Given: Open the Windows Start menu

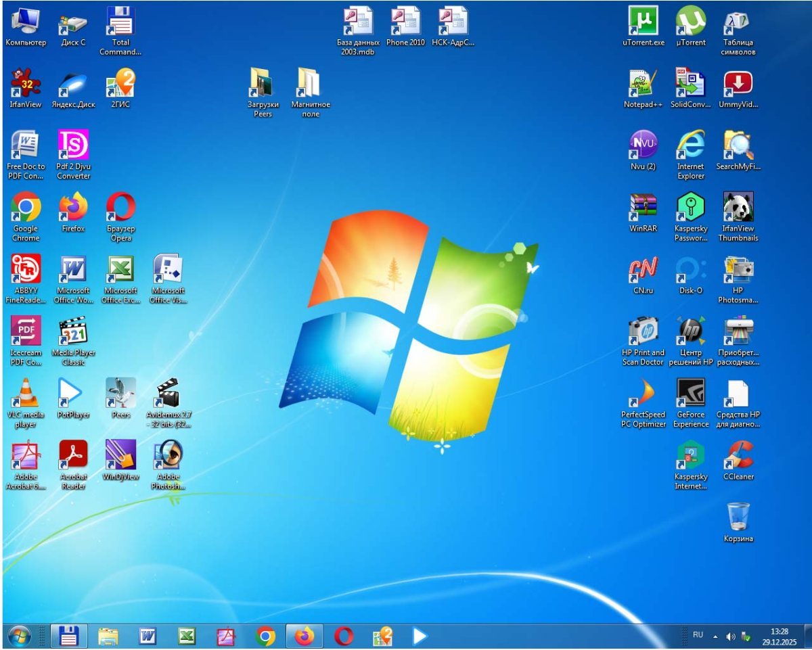Looking at the screenshot, I should [x=19, y=636].
